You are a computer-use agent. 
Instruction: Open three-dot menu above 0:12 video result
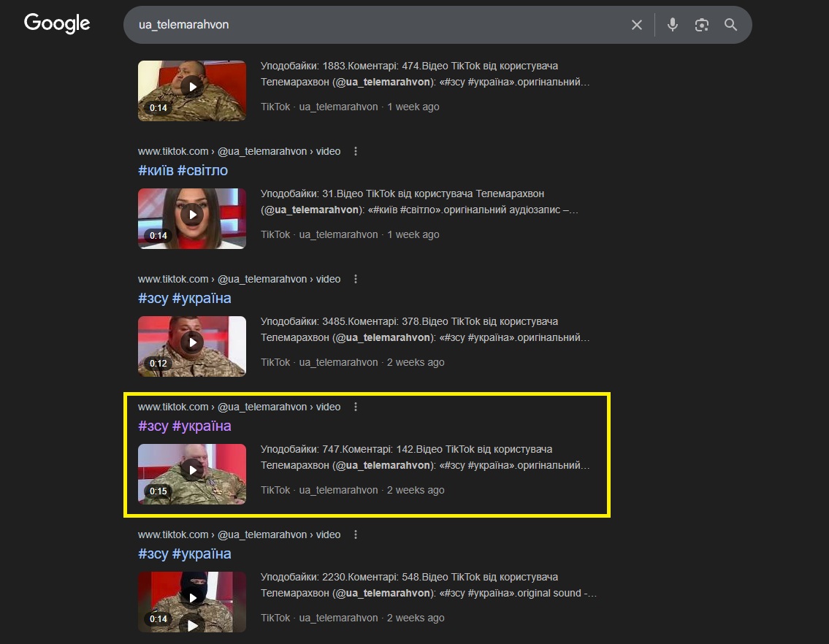point(356,279)
